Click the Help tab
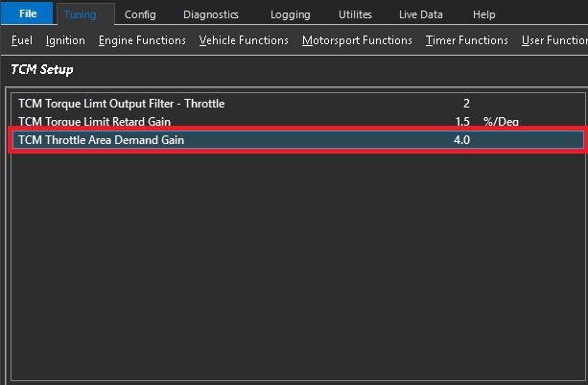 (484, 14)
